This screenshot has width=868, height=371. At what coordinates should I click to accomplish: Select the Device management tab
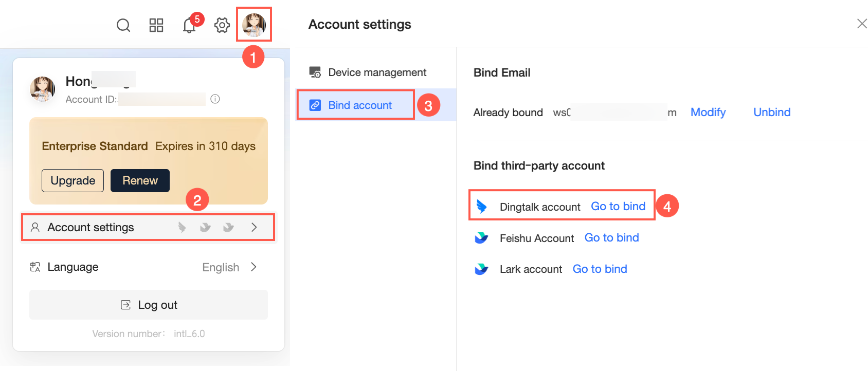click(377, 72)
